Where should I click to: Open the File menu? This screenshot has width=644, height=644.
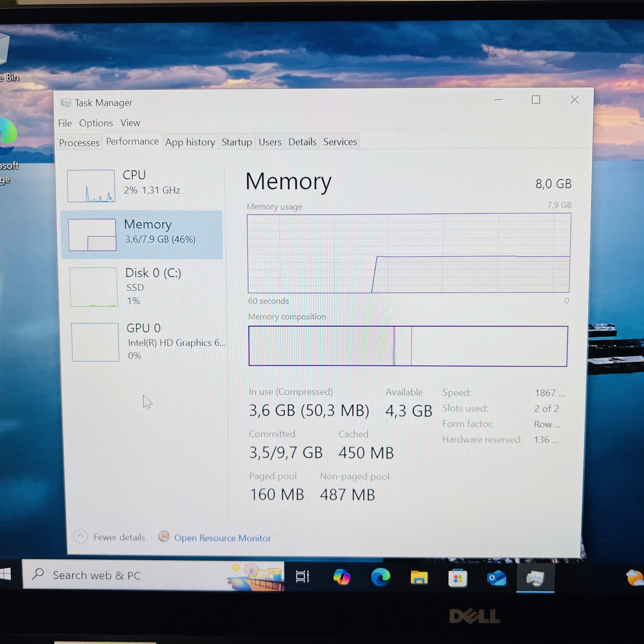click(65, 123)
